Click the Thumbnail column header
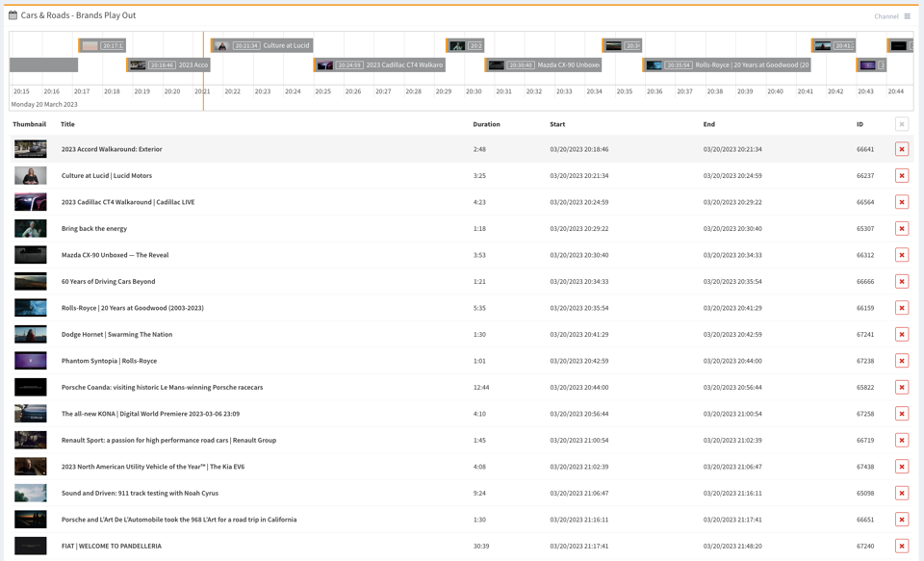Screen dimensions: 924x561 point(30,124)
